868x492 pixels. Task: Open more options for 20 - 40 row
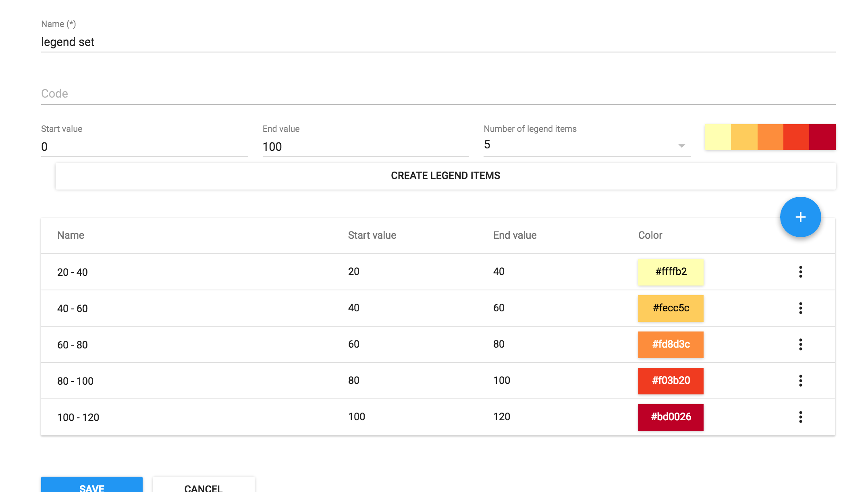tap(800, 272)
